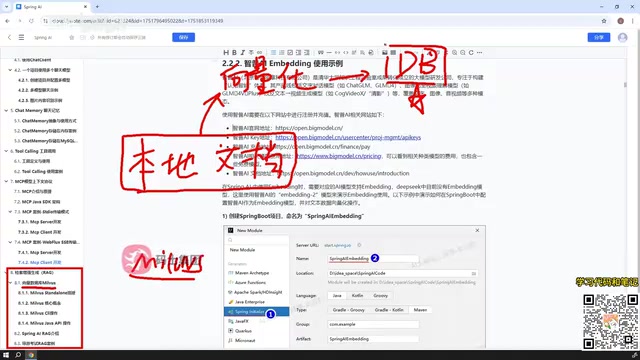The image size is (640, 360).
Task: Zoom in using magnifier plus icon
Action: click(454, 53)
